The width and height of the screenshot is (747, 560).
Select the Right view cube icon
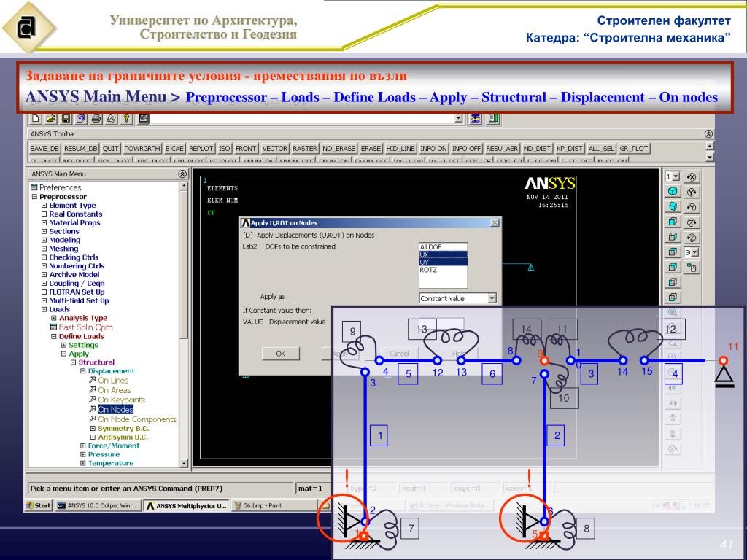pos(673,237)
